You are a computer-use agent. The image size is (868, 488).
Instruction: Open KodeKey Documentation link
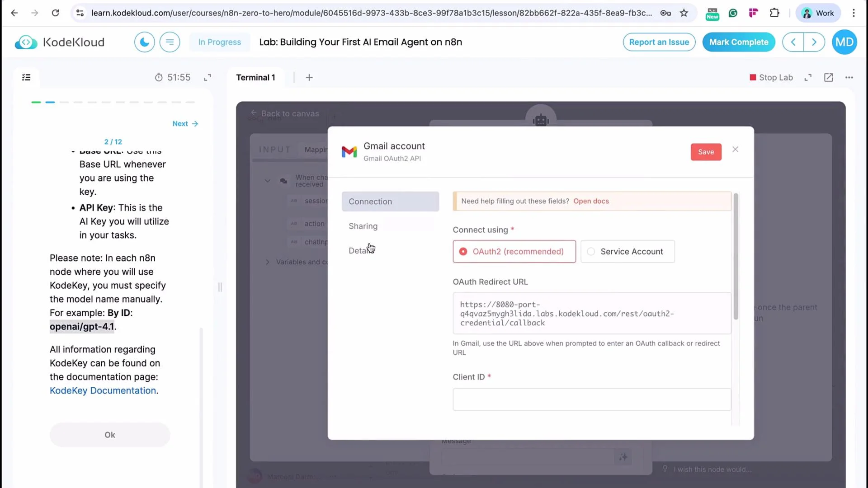tap(103, 390)
